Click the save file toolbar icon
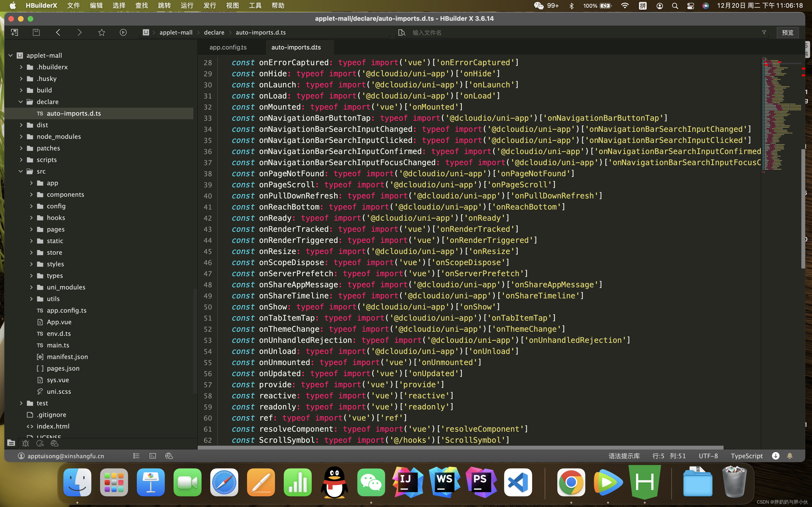 [36, 33]
